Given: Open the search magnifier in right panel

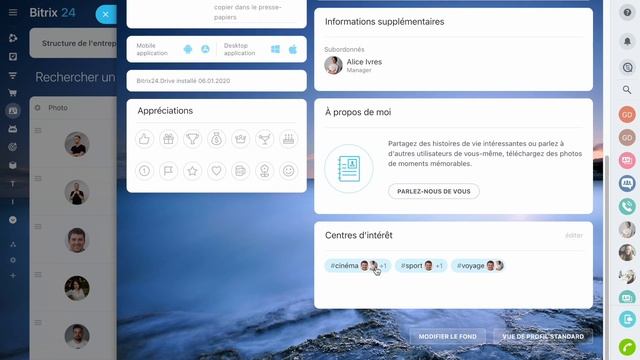Looking at the screenshot, I should pos(627,90).
